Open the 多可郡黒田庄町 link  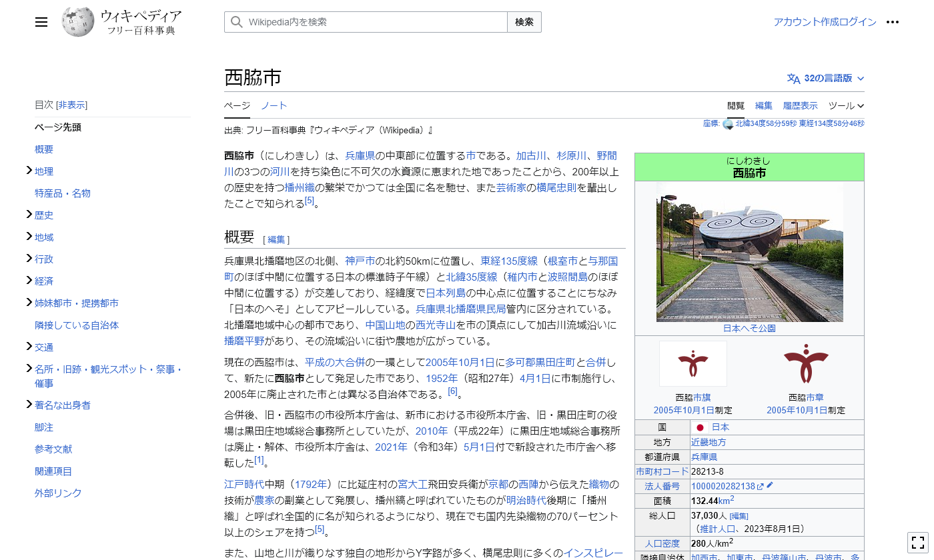[x=540, y=363]
